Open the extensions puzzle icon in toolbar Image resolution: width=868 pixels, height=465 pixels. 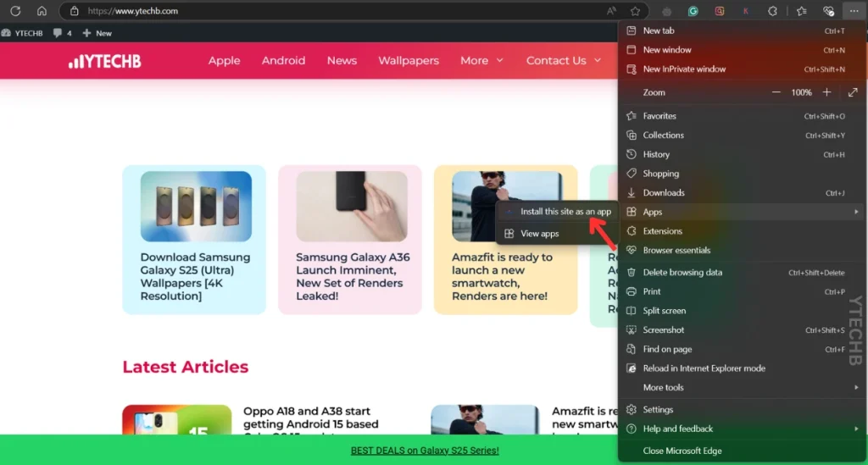[x=772, y=11]
